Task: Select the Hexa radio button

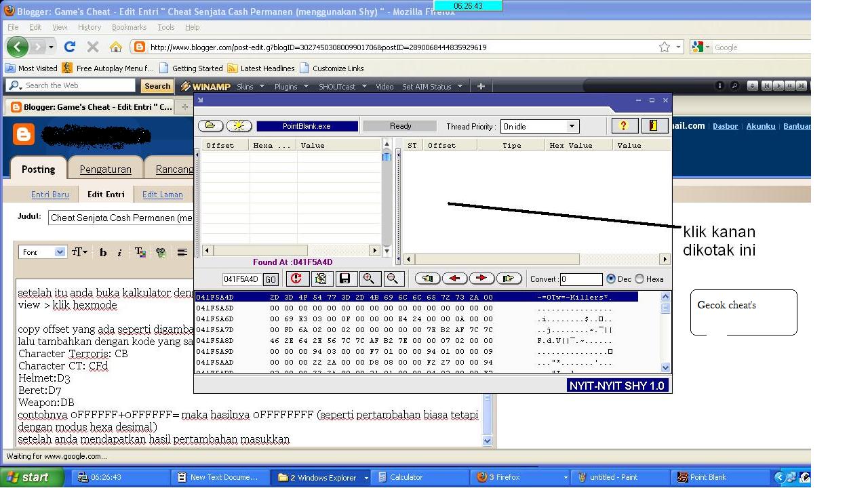Action: point(639,279)
